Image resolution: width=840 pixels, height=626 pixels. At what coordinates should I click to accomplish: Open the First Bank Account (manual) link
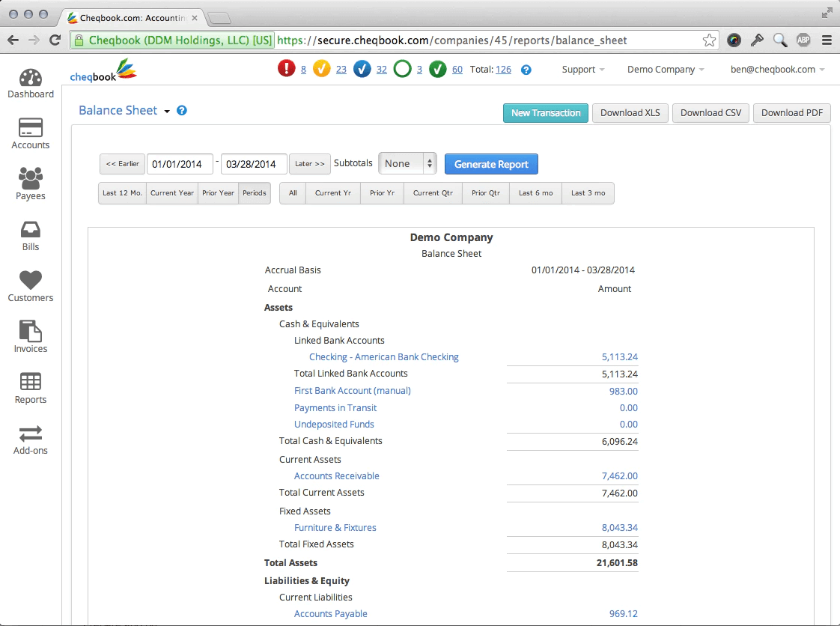[x=353, y=391]
